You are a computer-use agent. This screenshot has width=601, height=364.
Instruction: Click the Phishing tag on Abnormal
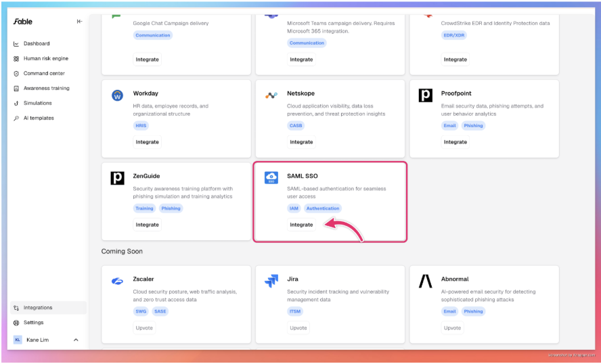pos(473,311)
